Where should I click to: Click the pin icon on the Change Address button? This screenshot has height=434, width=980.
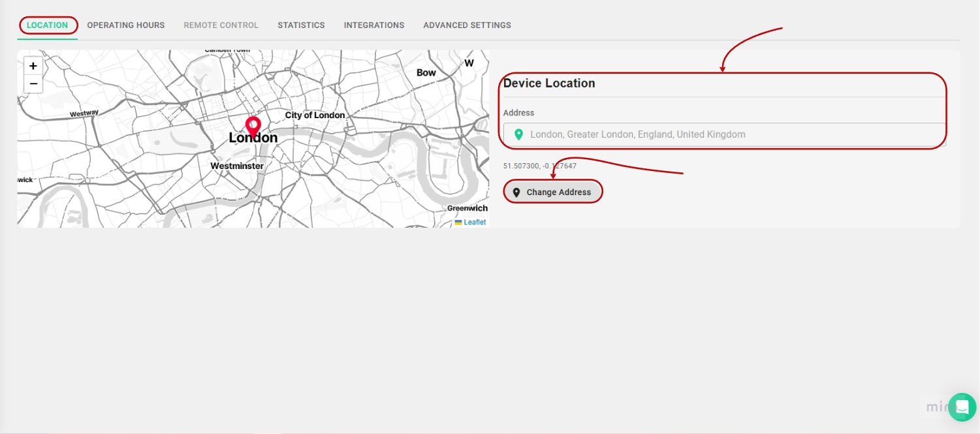[516, 192]
